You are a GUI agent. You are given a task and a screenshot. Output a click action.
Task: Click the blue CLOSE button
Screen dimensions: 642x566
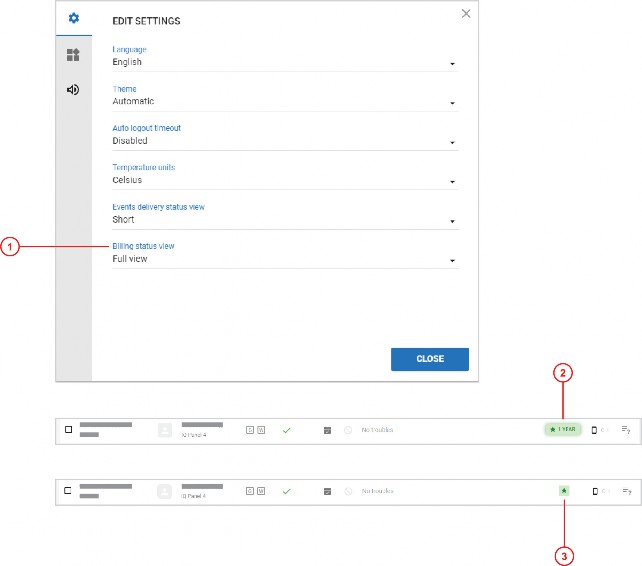[430, 359]
